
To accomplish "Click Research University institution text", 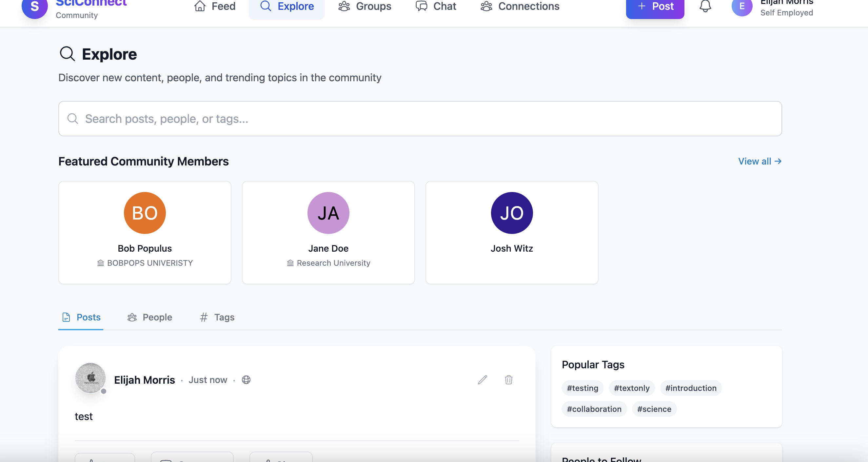I will 333,263.
